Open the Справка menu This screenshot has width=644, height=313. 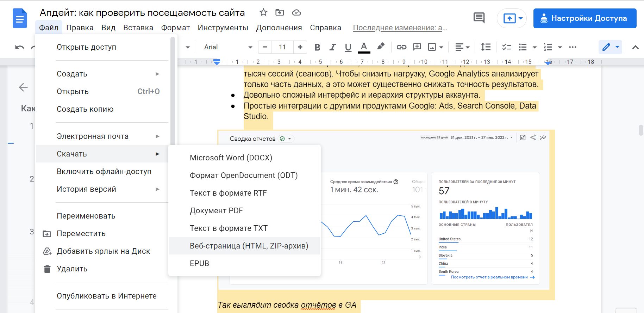(x=325, y=27)
